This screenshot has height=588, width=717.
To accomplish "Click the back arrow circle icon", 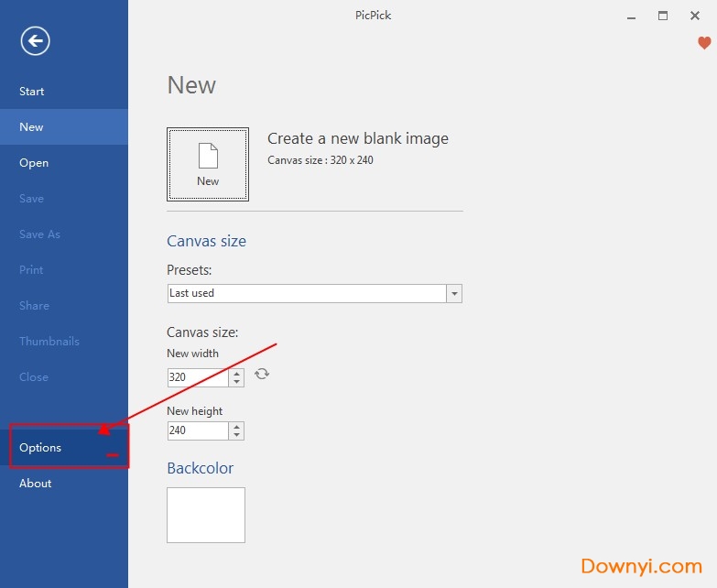I will coord(36,40).
